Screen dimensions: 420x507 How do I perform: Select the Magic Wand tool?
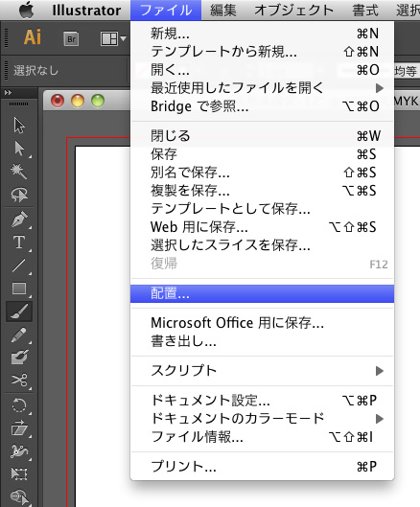click(19, 172)
